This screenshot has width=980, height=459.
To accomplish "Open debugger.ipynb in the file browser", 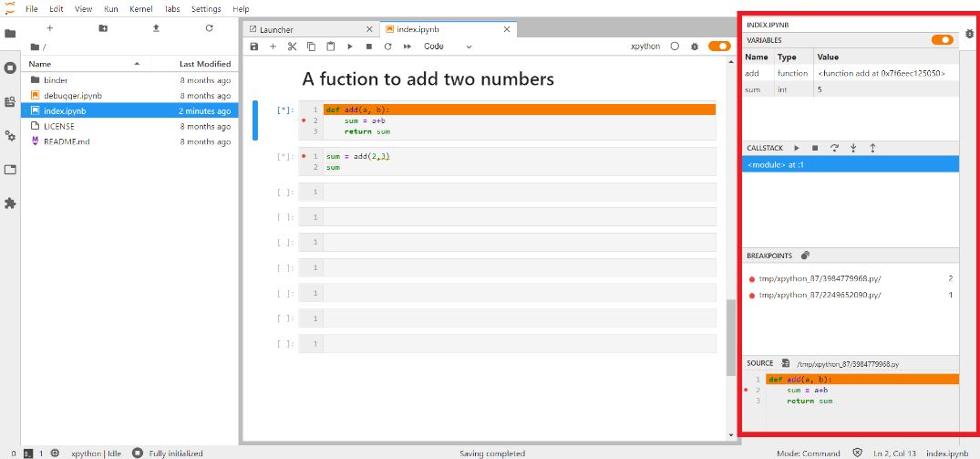I will (71, 96).
